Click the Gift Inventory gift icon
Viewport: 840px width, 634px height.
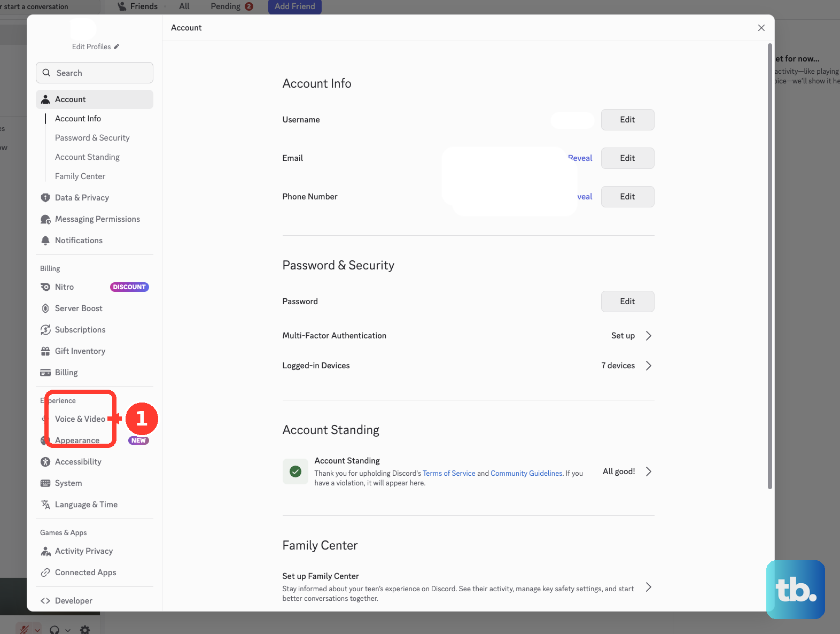click(45, 351)
